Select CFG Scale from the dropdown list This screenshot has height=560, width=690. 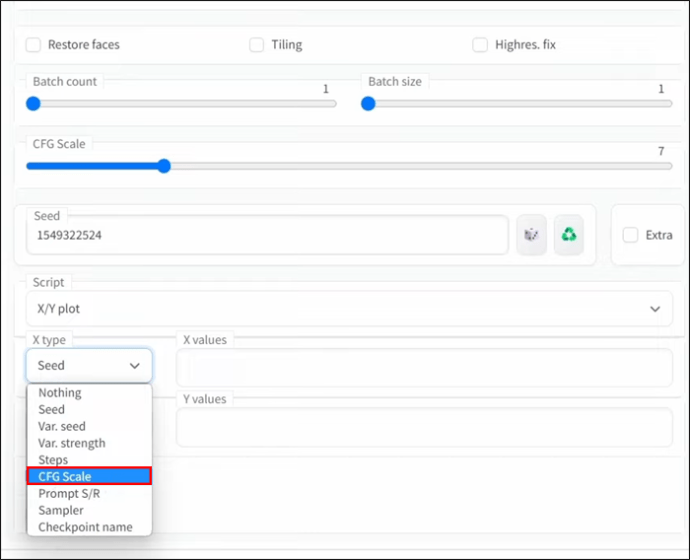[89, 476]
